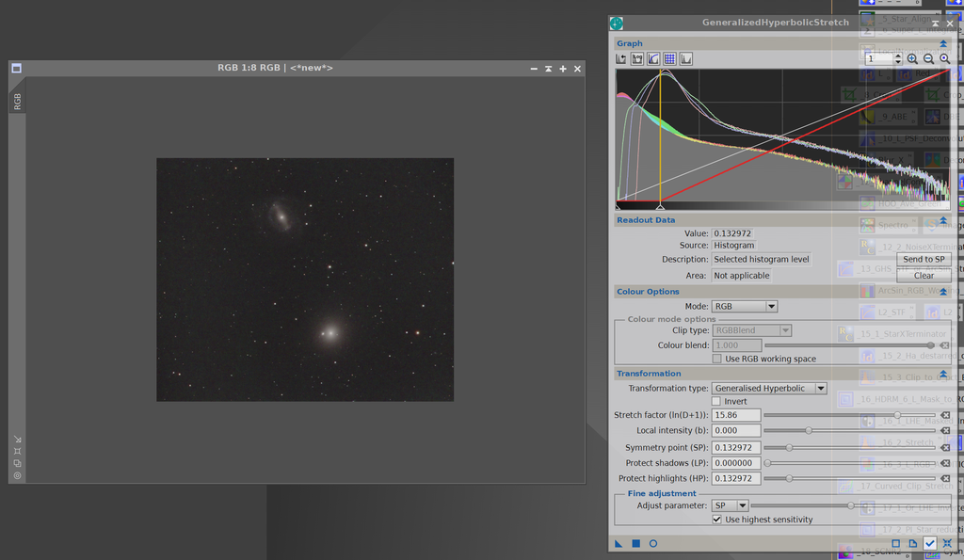
Task: Reset the Symmetry point value
Action: tap(945, 448)
